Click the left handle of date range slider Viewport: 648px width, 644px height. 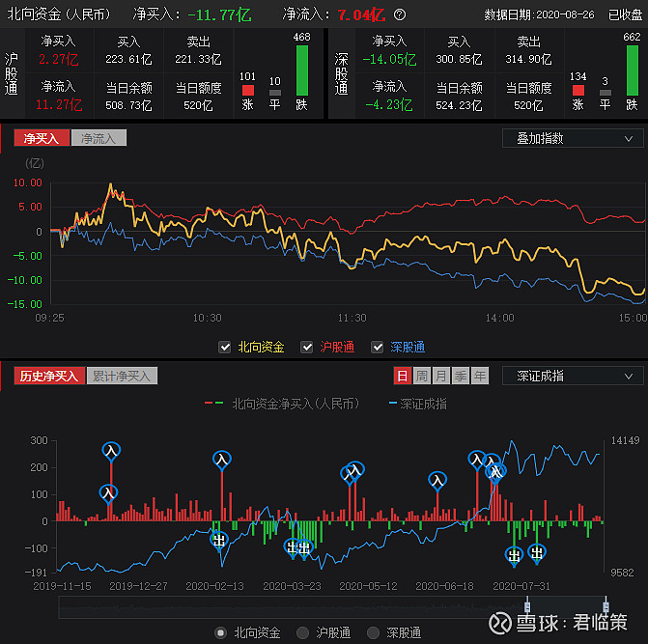(527, 606)
